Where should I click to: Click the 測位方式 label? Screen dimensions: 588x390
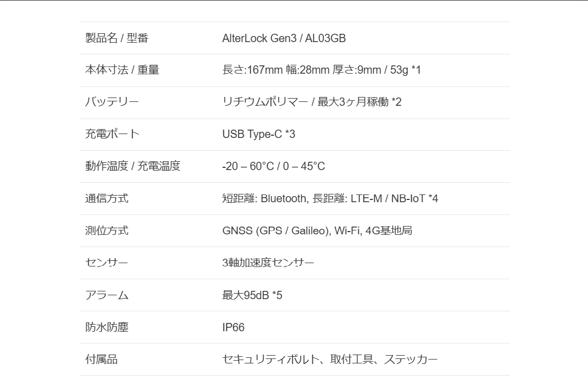tap(107, 231)
